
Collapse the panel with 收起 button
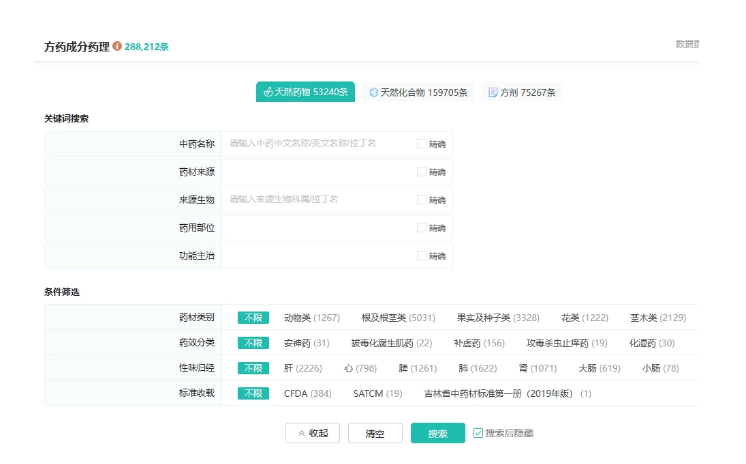point(312,433)
